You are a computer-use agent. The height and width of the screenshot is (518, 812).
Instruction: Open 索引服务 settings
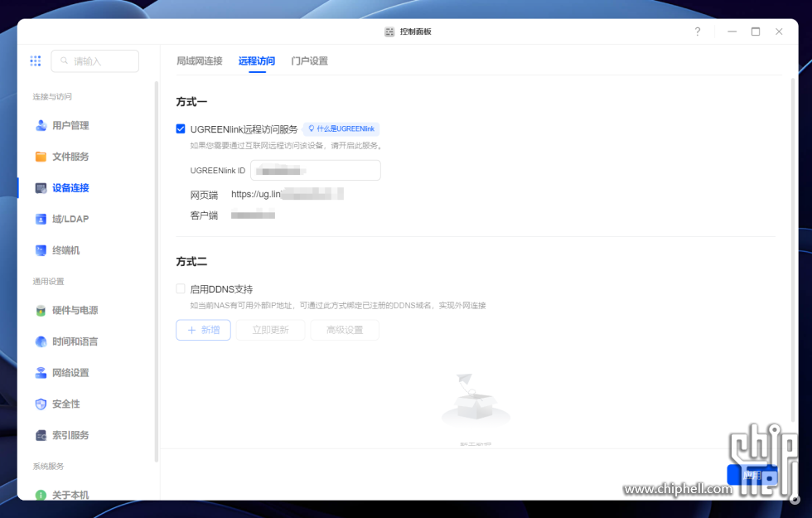[x=62, y=435]
